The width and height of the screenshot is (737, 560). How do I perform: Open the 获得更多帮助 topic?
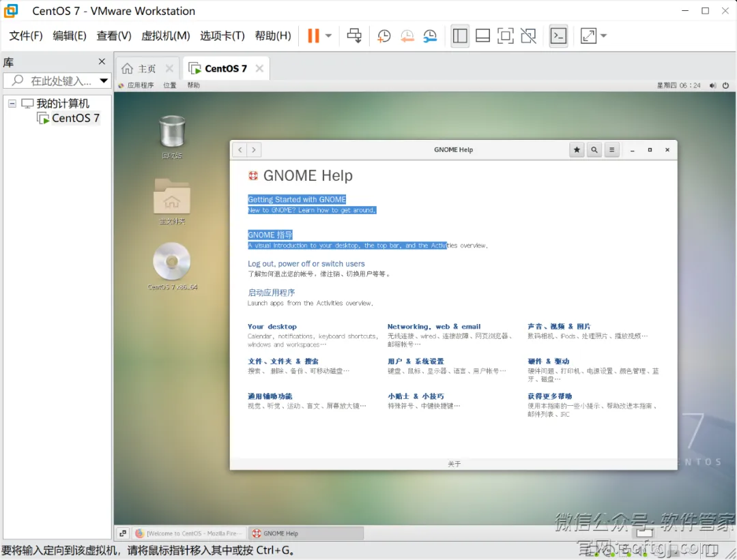pos(549,396)
